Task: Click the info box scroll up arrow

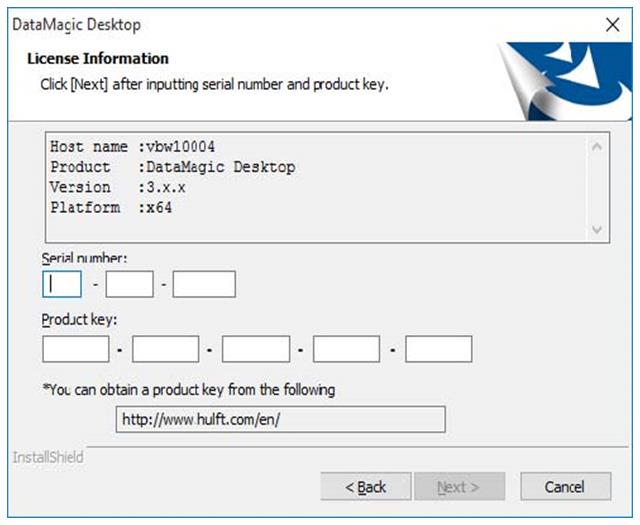Action: [x=597, y=147]
